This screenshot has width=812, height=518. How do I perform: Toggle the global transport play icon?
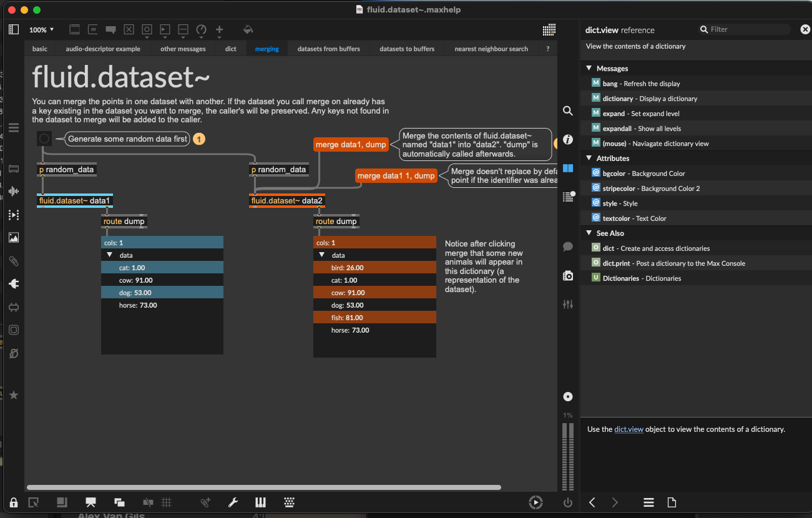(536, 502)
